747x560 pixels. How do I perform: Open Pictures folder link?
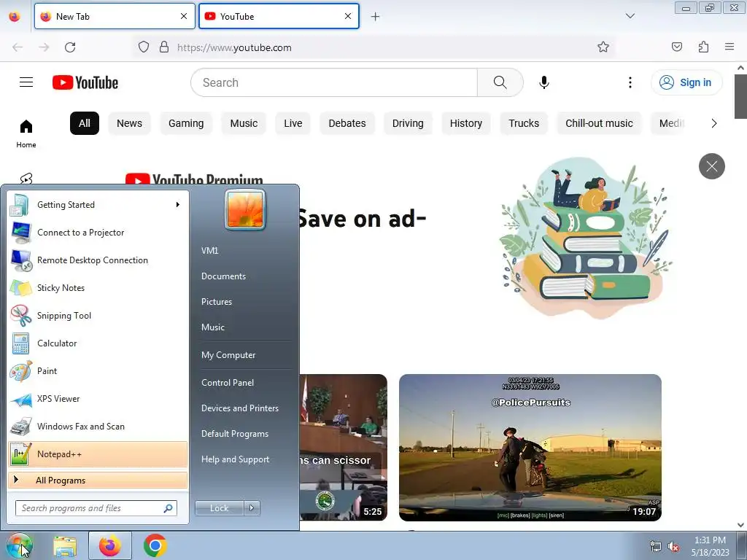[217, 302]
